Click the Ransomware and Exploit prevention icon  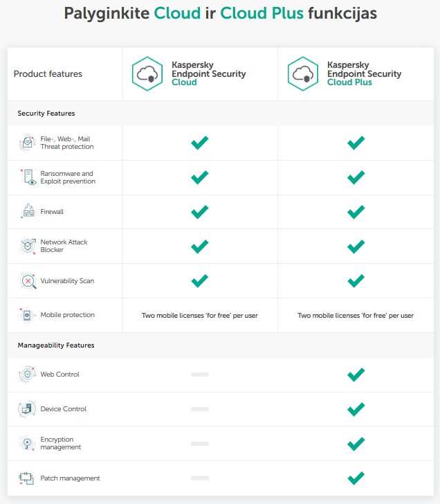(x=28, y=177)
